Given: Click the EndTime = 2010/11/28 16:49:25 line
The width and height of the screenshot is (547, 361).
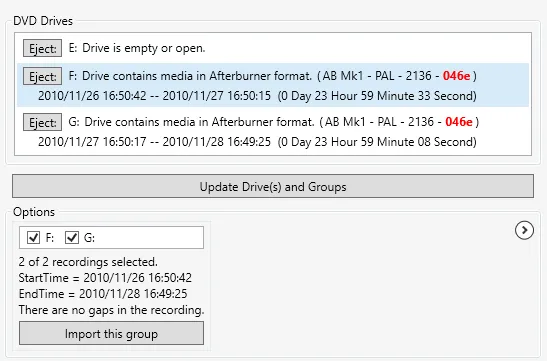Looking at the screenshot, I should (103, 294).
